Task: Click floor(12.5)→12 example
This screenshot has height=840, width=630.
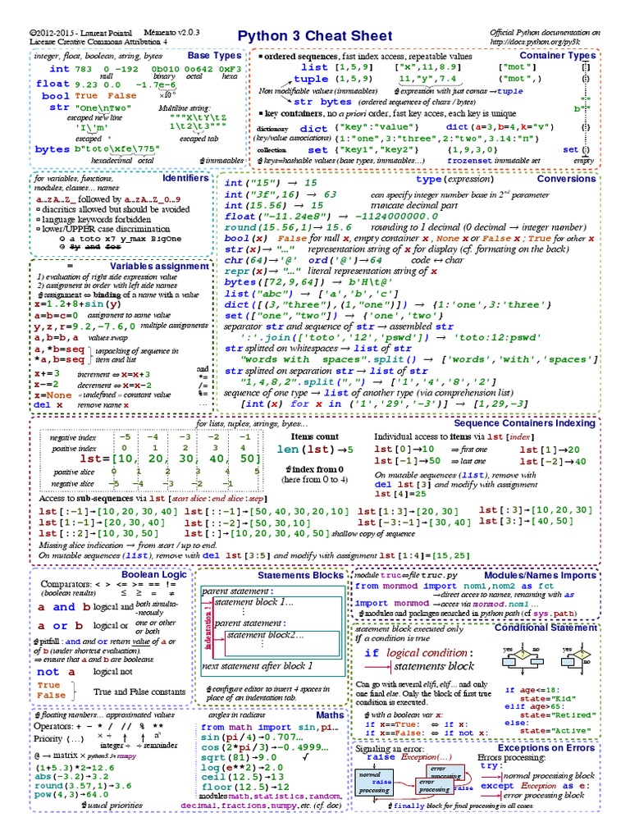Action: point(245,787)
